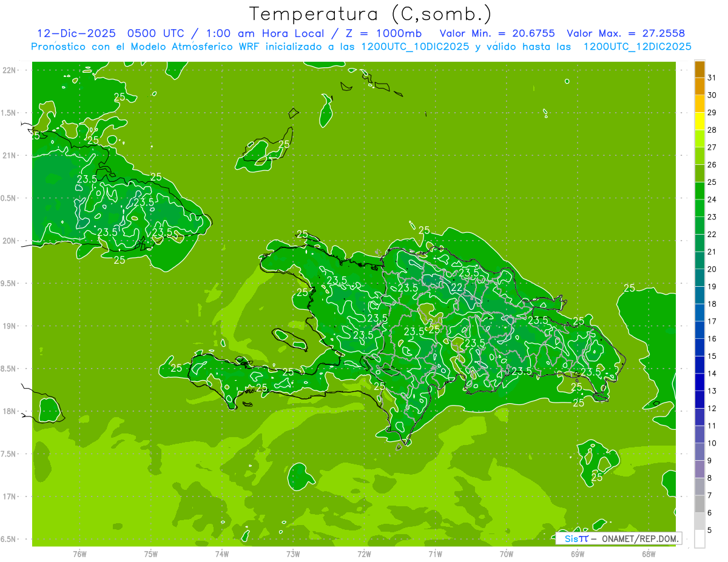Select the "71W" longitude axis label
Viewport: 728px width, 562px height.
tap(435, 554)
